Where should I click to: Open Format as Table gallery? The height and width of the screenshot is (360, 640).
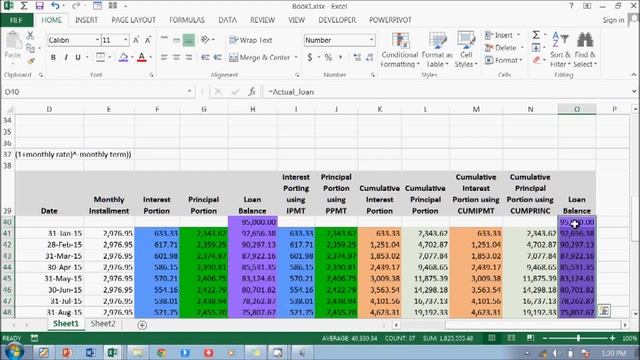coord(436,50)
